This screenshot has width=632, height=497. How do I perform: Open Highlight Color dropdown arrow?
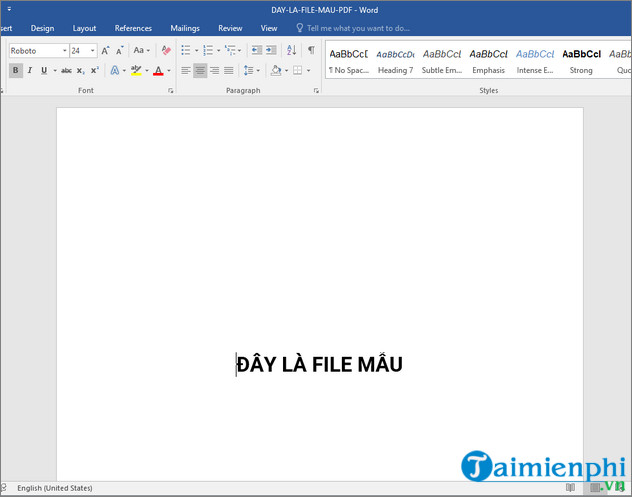click(147, 71)
